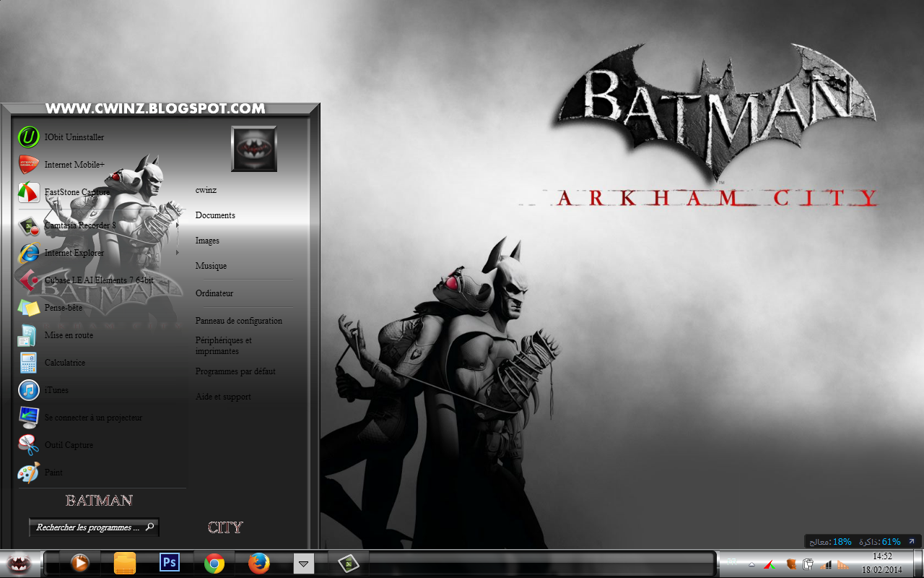Click the 18% processor value on the widget

pos(842,541)
